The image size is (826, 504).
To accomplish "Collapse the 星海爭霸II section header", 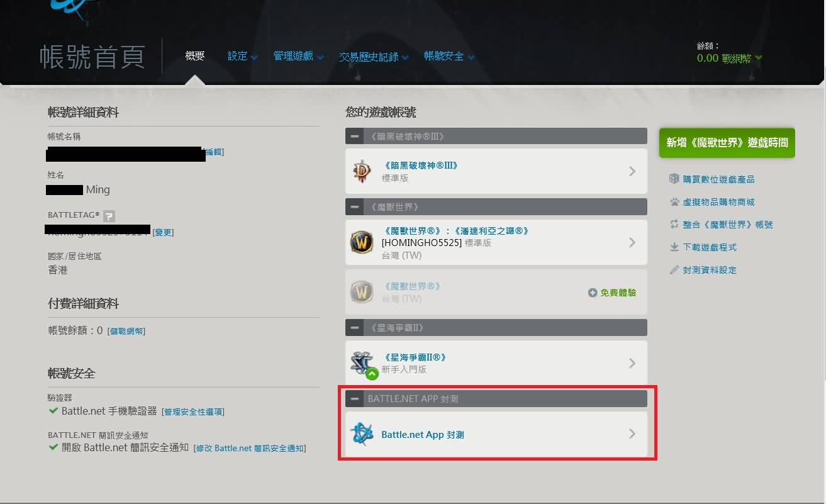I will click(355, 328).
